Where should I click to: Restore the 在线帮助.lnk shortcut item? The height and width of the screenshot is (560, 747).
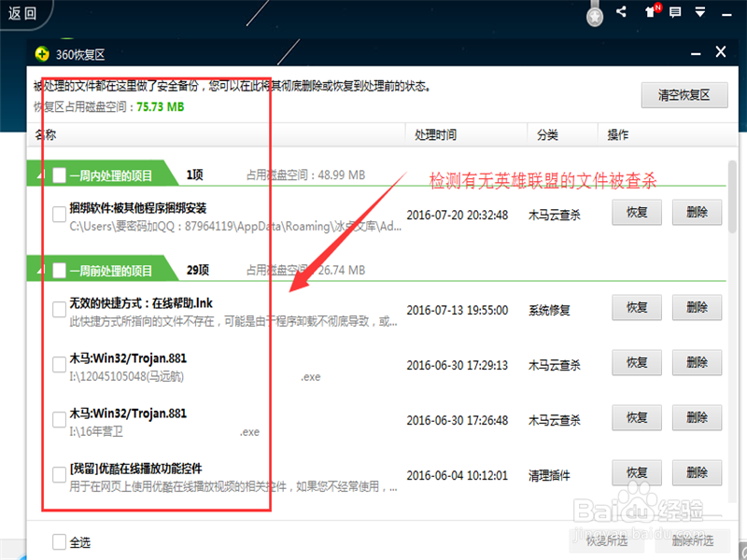637,308
